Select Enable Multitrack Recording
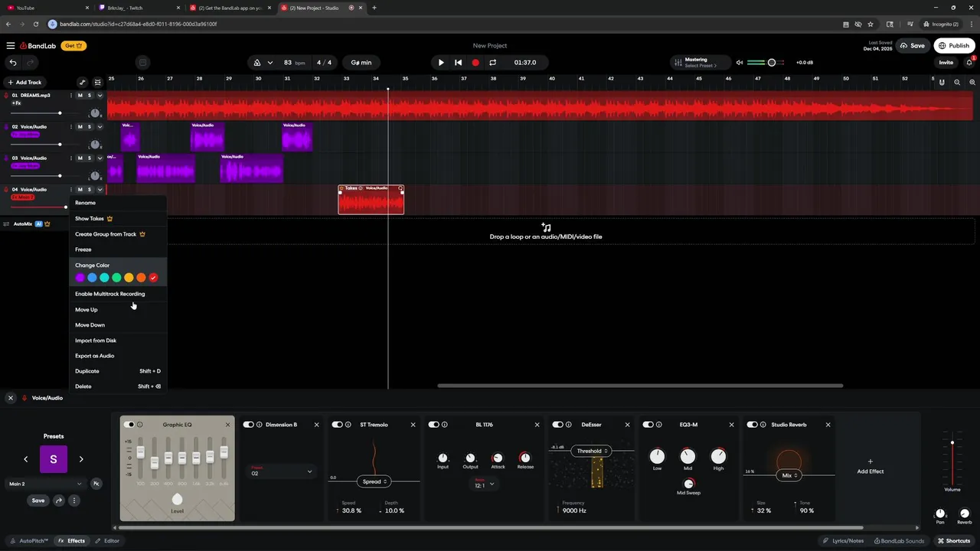 [117, 294]
